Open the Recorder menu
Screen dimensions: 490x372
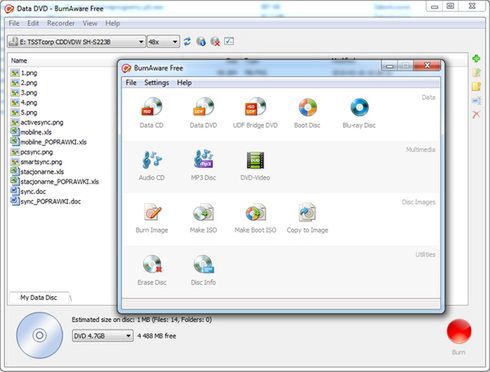(61, 23)
